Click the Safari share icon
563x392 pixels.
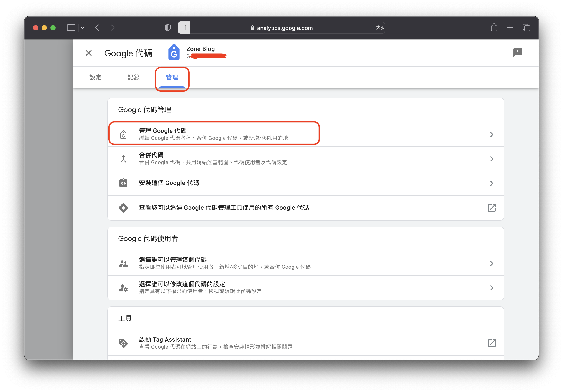click(494, 27)
